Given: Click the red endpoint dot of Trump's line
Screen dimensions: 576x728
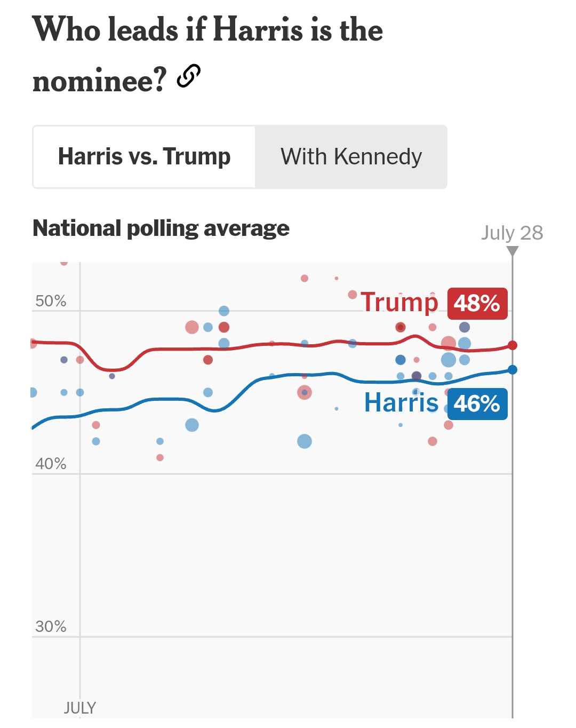Looking at the screenshot, I should click(x=513, y=345).
